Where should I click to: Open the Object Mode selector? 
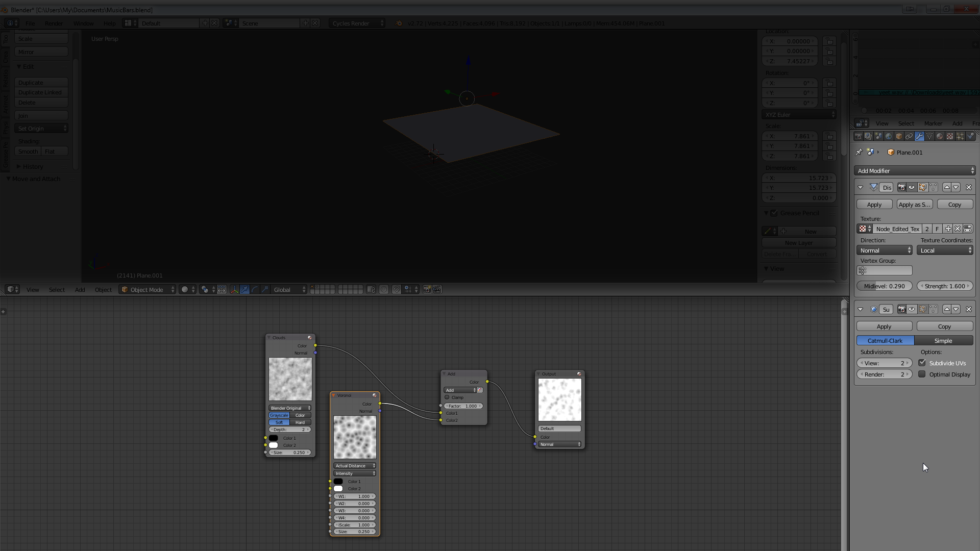click(x=148, y=289)
